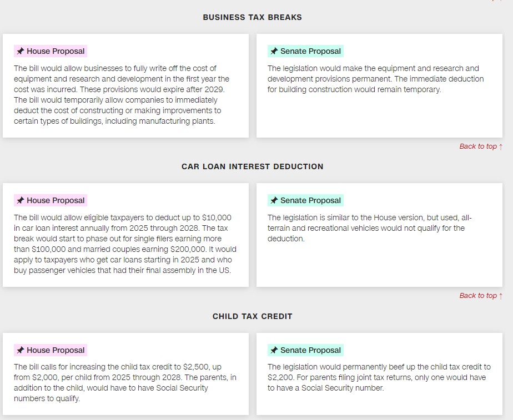Click the Senate Proposal label under Child Tax Credit
This screenshot has height=420, width=513.
pos(310,351)
